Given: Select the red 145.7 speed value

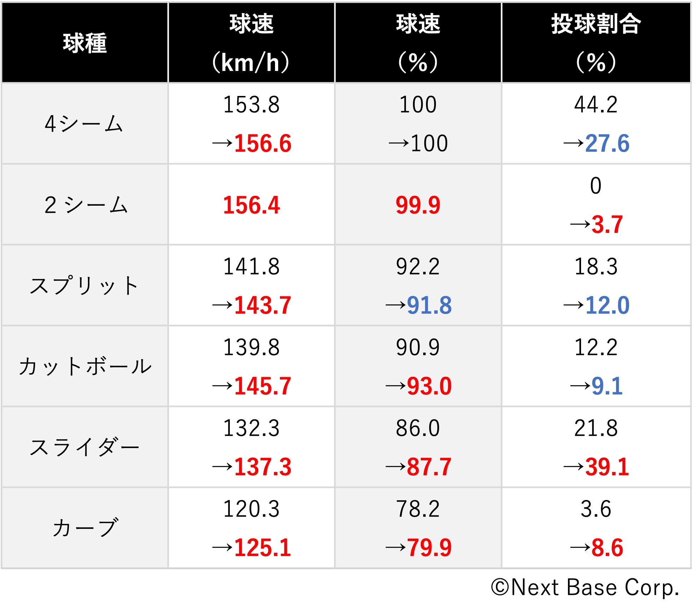Looking at the screenshot, I should pos(263,386).
